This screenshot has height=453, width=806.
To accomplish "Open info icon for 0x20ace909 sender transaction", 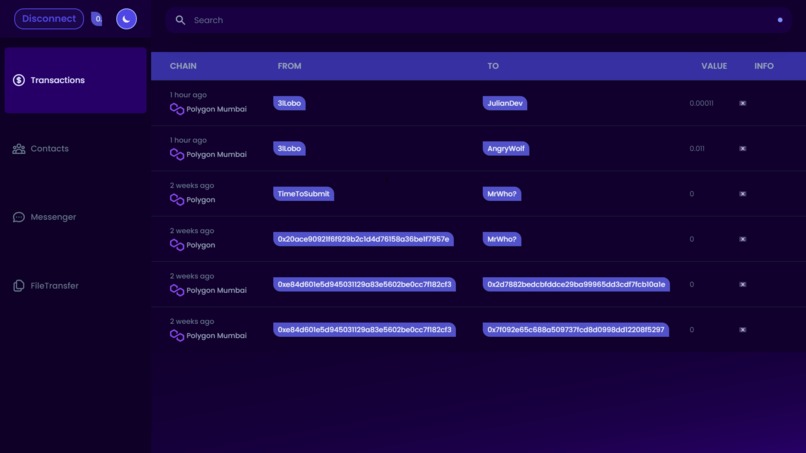I will pyautogui.click(x=743, y=239).
